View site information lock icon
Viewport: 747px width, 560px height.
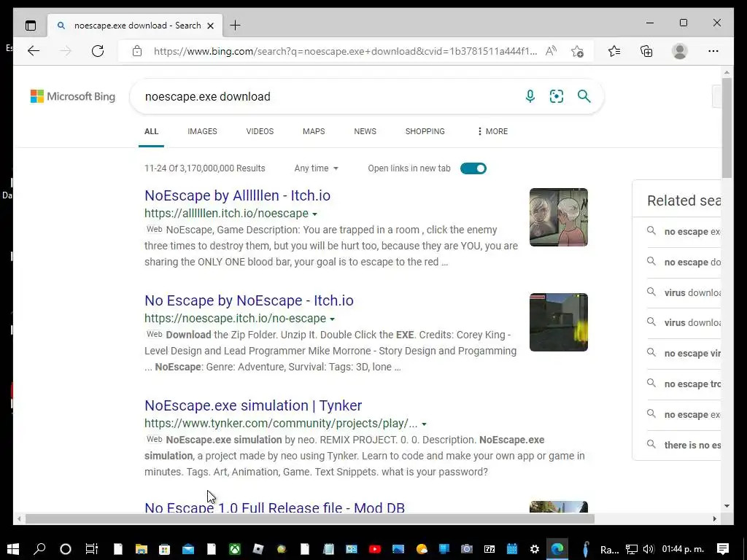click(x=137, y=51)
